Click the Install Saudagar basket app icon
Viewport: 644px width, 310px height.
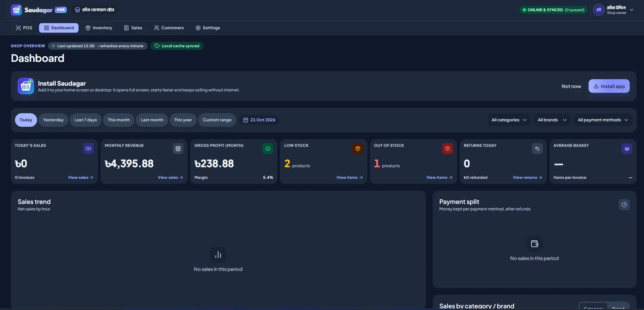(26, 86)
